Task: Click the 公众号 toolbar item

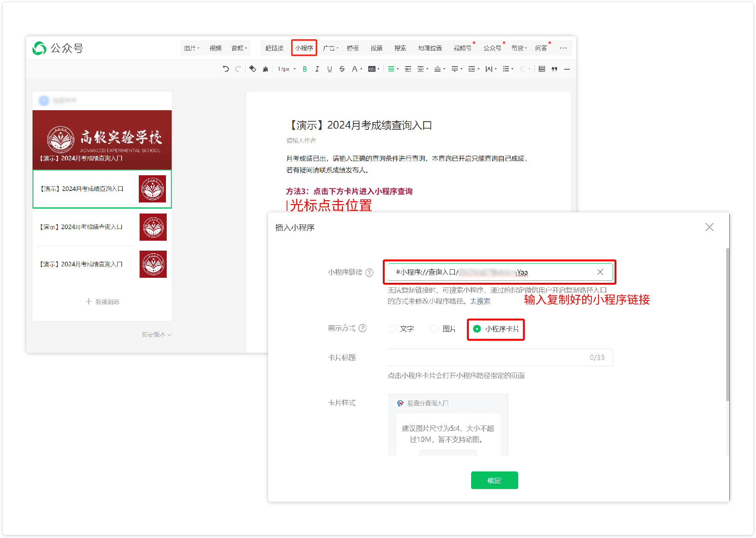Action: [x=492, y=48]
